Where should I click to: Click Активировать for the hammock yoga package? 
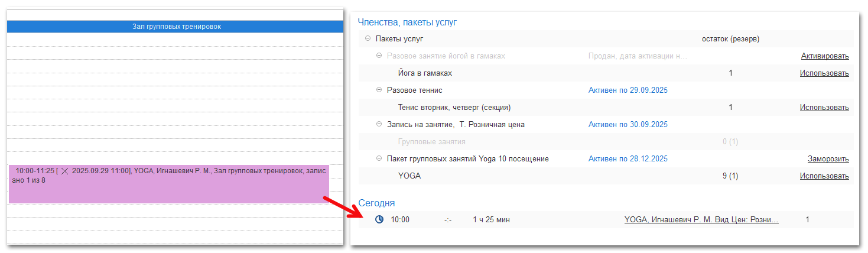click(x=825, y=56)
